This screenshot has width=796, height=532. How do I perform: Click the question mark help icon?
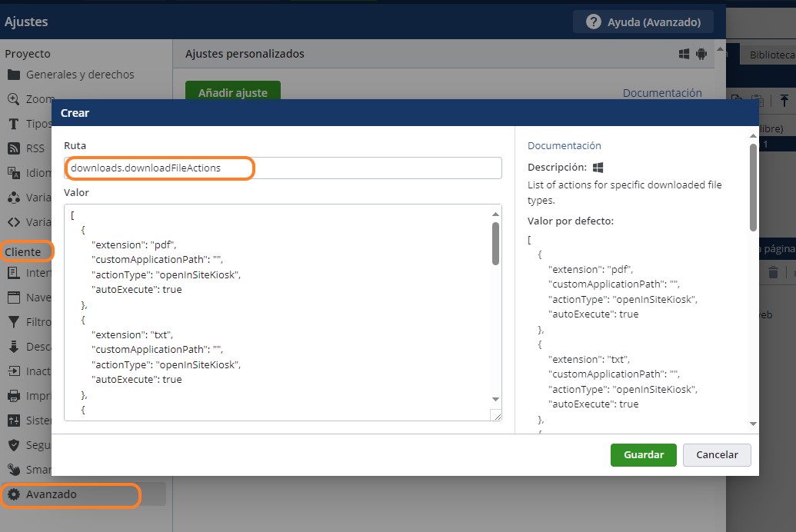click(x=593, y=22)
